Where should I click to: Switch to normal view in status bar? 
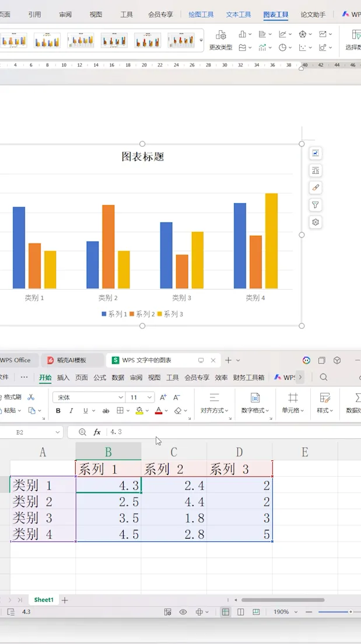[x=225, y=612]
